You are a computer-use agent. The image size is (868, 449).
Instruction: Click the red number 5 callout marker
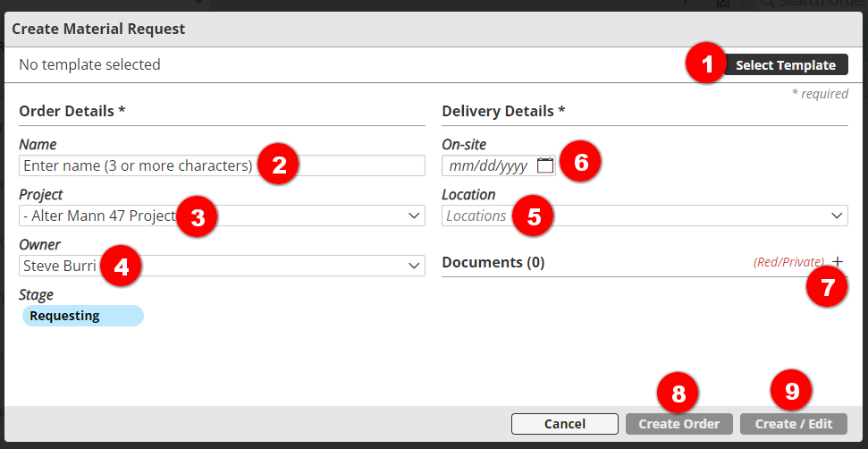click(534, 216)
